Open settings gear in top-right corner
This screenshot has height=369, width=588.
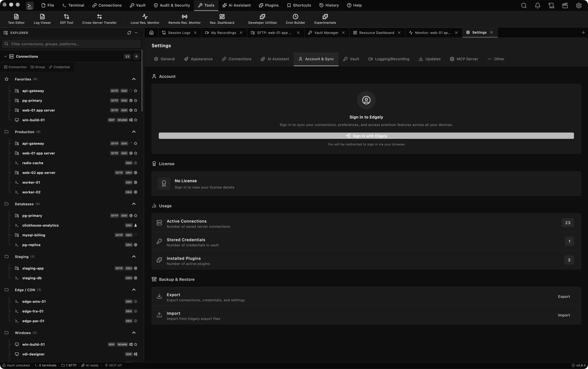[x=579, y=5]
